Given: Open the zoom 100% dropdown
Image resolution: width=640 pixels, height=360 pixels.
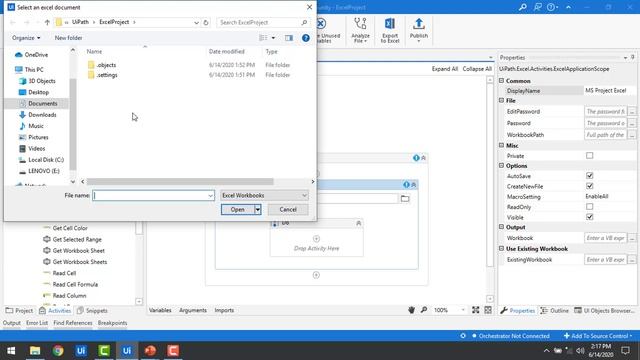Looking at the screenshot, I should [463, 310].
